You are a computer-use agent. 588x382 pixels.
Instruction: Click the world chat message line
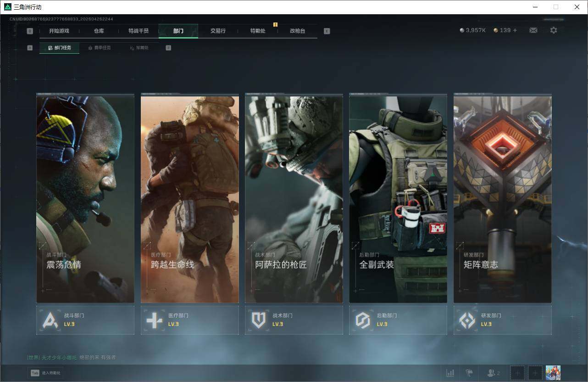pyautogui.click(x=71, y=357)
